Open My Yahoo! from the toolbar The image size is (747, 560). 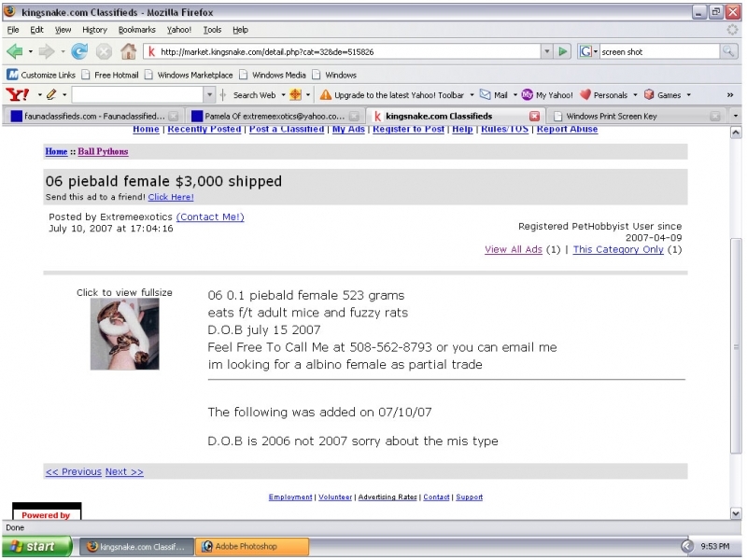547,95
